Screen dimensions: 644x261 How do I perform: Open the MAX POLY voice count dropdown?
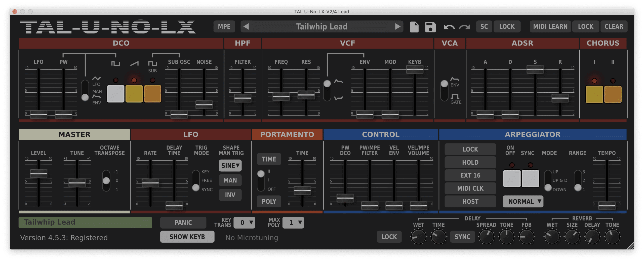293,222
